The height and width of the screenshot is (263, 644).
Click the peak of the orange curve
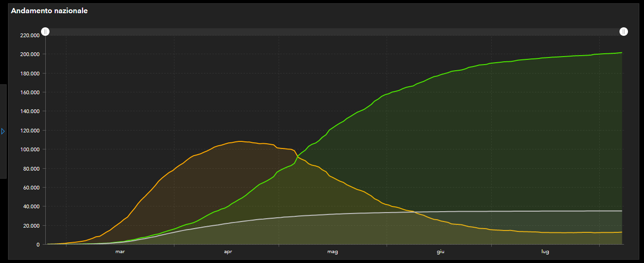click(240, 141)
